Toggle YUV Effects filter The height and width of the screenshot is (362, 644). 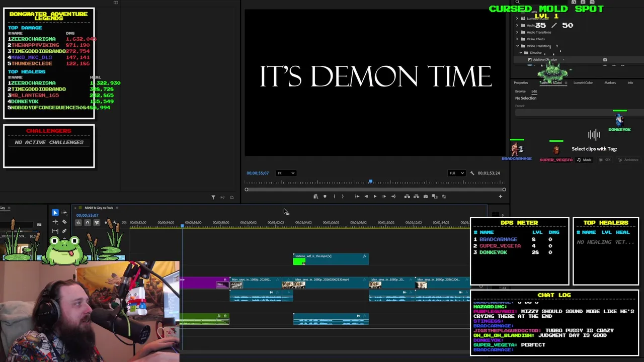pyautogui.click(x=592, y=2)
